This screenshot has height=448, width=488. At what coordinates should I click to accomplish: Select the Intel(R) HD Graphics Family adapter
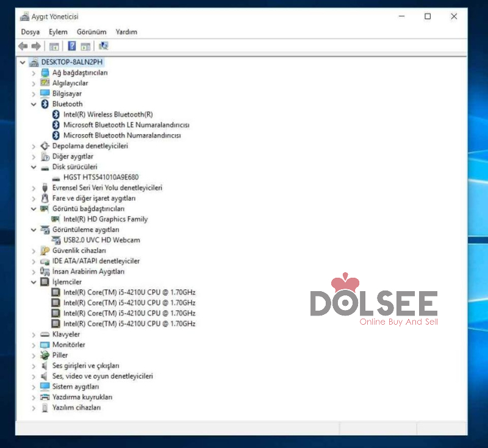click(105, 219)
